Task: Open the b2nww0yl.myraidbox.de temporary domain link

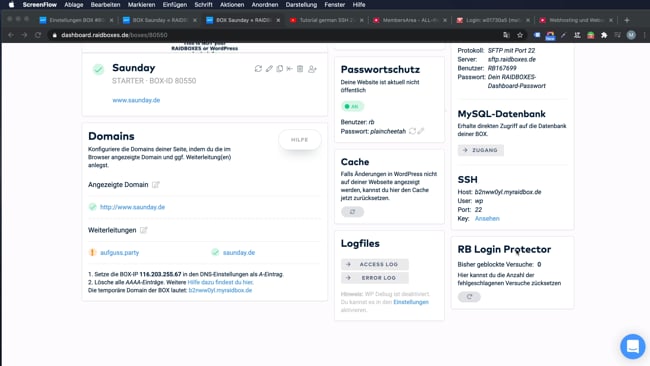Action: (220, 290)
